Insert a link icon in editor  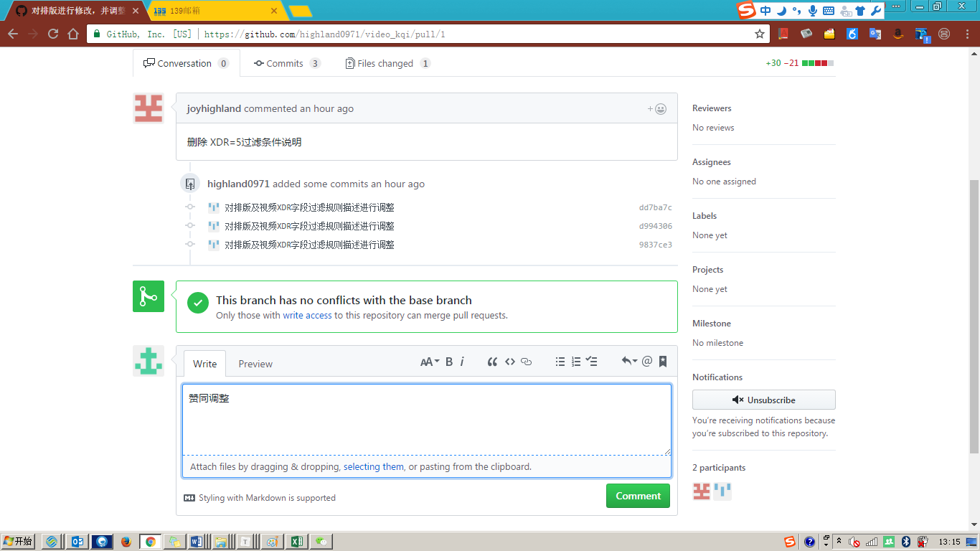[527, 362]
